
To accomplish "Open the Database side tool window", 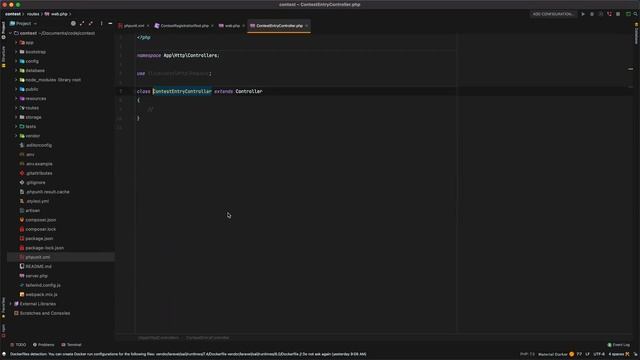I will [x=636, y=34].
